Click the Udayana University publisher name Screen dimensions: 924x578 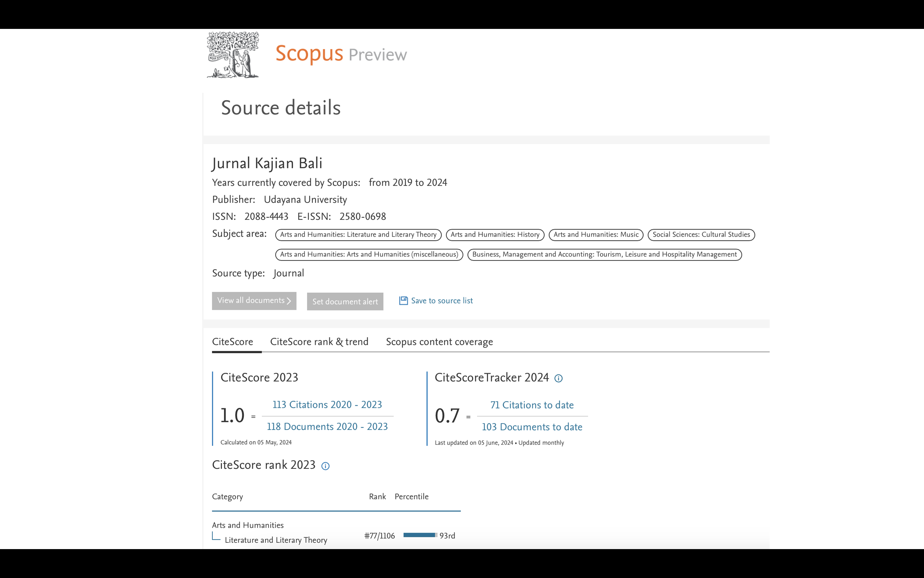305,199
